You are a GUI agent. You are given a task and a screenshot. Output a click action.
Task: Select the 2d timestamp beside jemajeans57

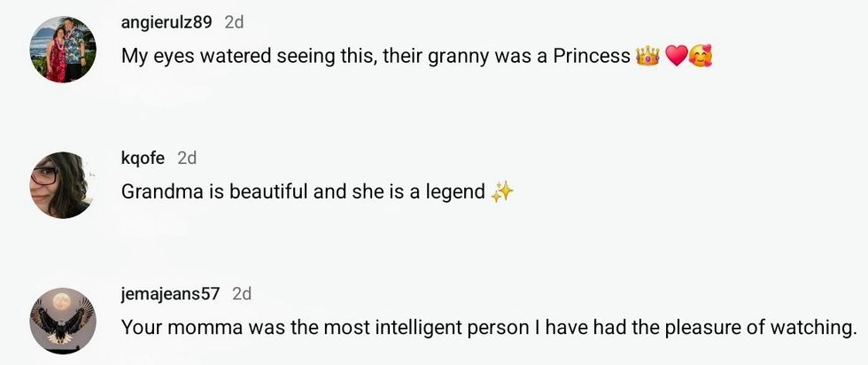tap(242, 293)
